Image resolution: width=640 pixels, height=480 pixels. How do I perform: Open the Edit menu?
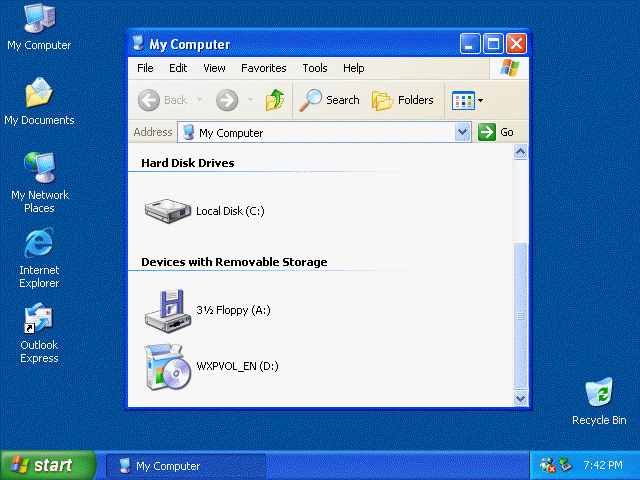(178, 68)
